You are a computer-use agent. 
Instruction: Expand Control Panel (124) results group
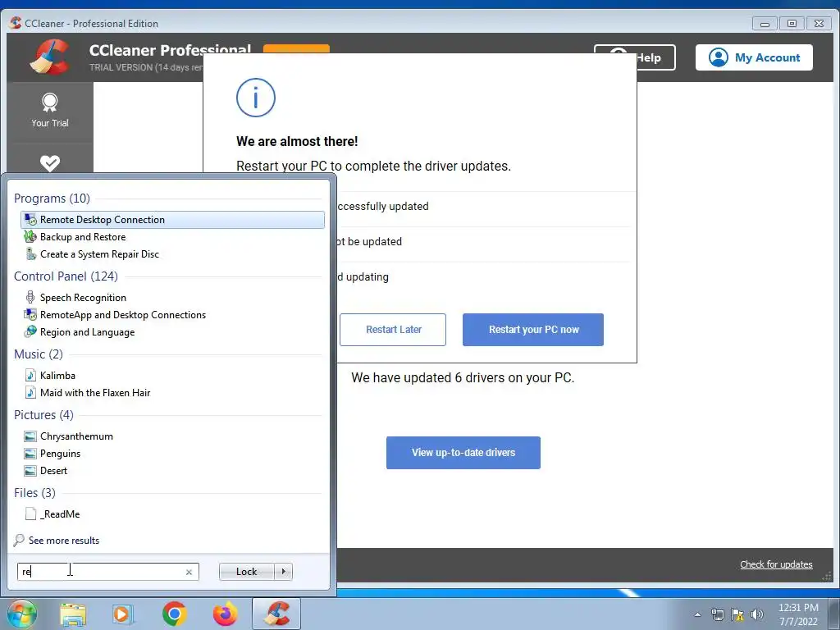pos(66,276)
